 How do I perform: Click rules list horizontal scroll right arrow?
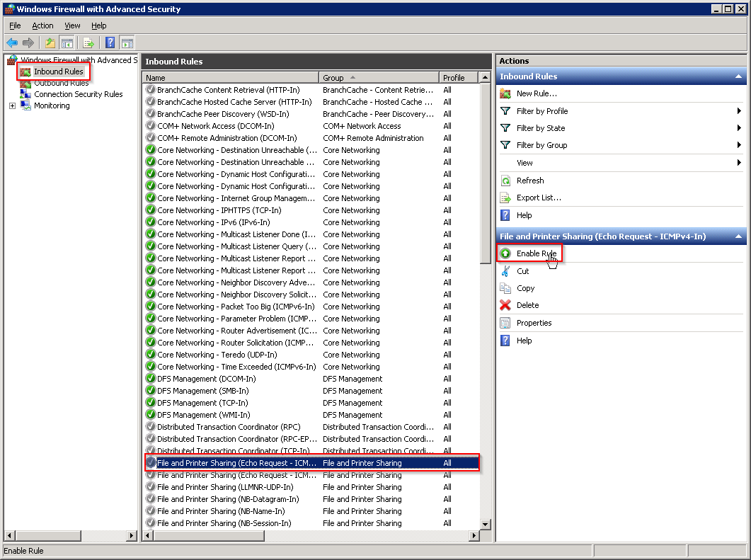tap(474, 535)
